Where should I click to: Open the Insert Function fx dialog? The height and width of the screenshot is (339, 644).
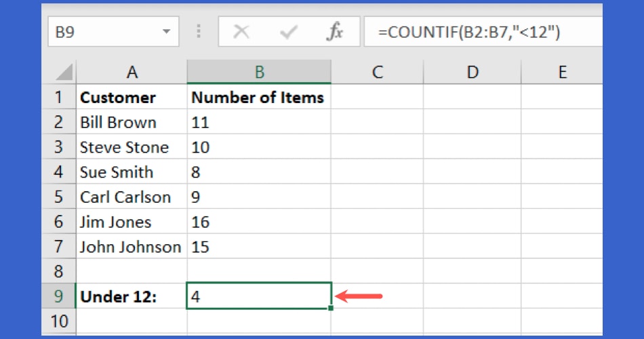pos(335,32)
